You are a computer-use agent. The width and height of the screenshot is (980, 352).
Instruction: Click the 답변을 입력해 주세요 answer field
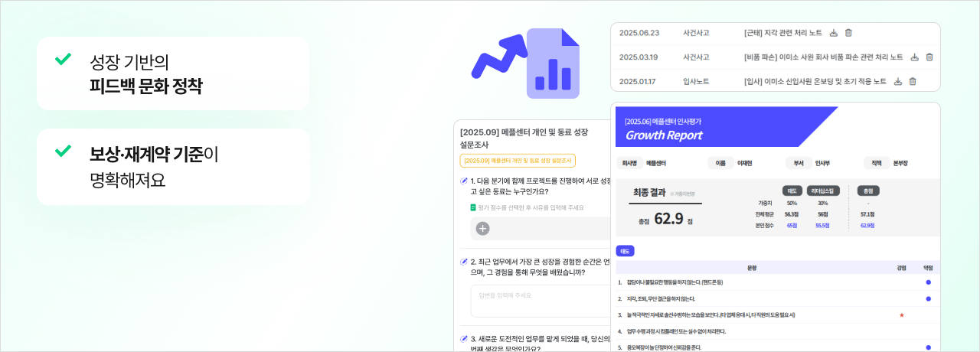(541, 300)
